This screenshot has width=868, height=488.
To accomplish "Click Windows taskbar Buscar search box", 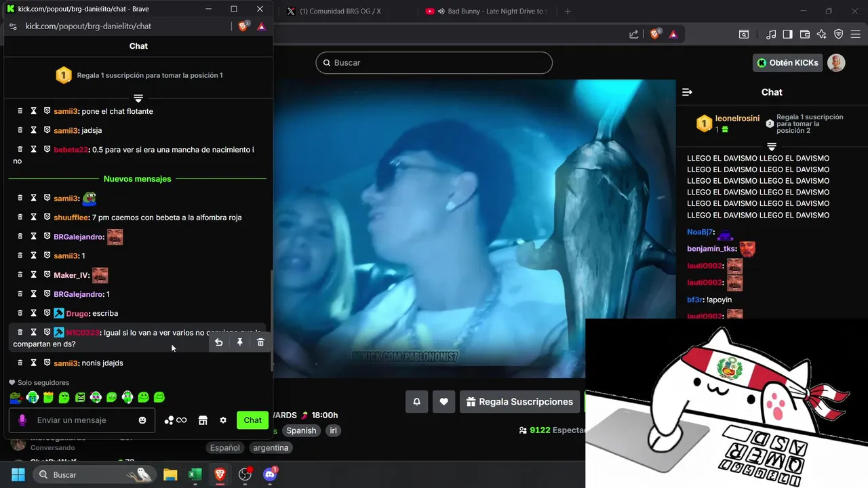I will pos(94,474).
